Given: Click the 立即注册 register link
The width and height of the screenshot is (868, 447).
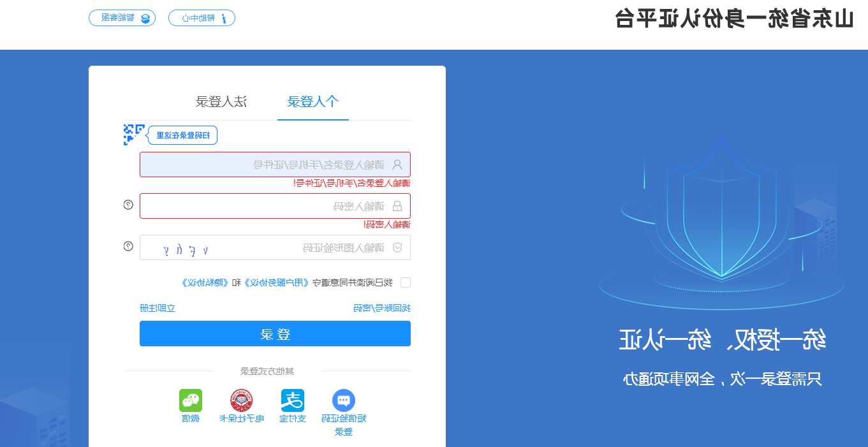Looking at the screenshot, I should click(x=158, y=308).
